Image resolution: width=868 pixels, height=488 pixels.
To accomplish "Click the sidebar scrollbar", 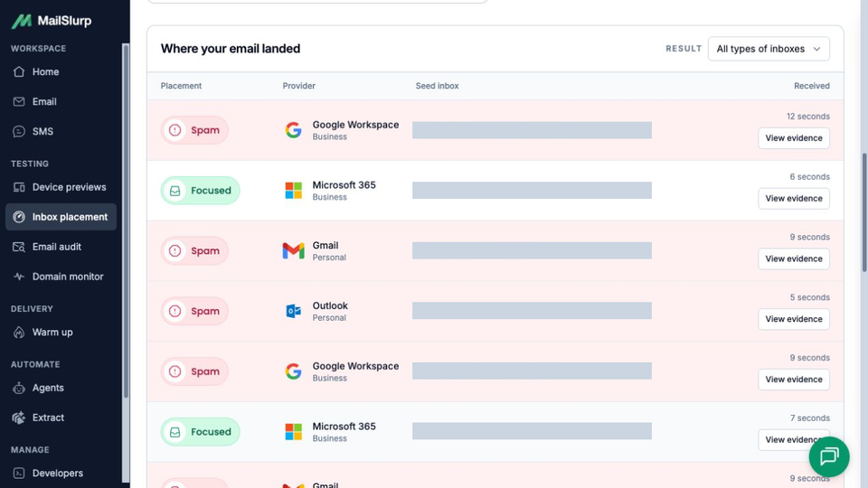I will (x=126, y=221).
